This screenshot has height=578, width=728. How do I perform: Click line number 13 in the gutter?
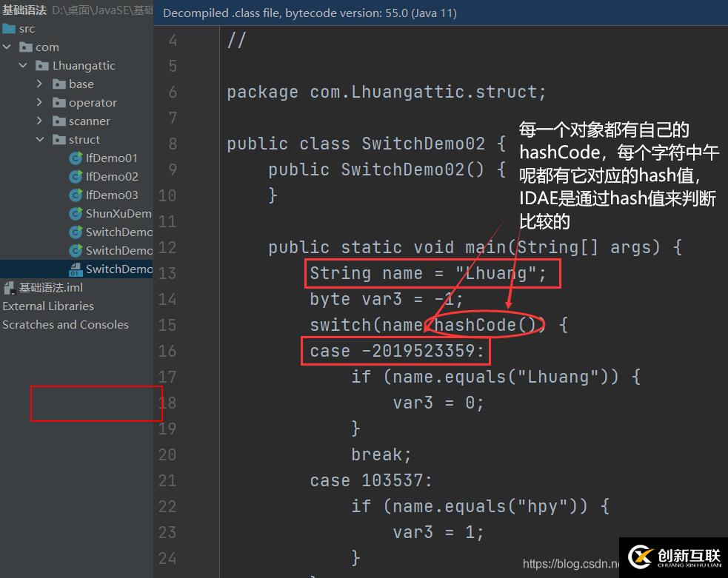pos(167,273)
